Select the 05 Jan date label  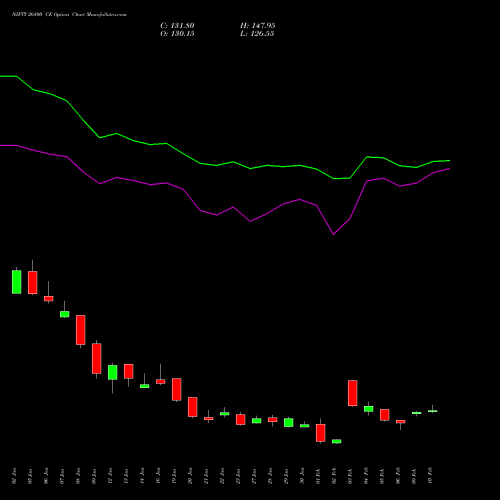coord(30,476)
